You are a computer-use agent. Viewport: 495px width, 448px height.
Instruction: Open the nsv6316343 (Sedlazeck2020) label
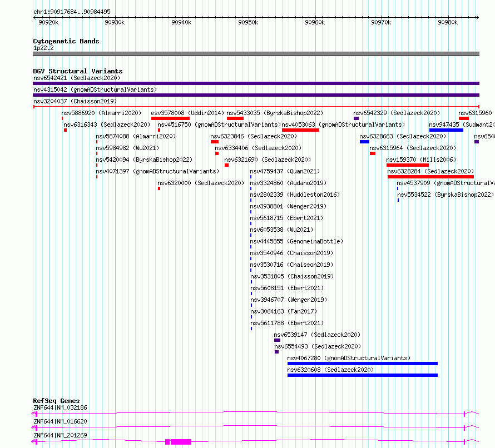[107, 125]
